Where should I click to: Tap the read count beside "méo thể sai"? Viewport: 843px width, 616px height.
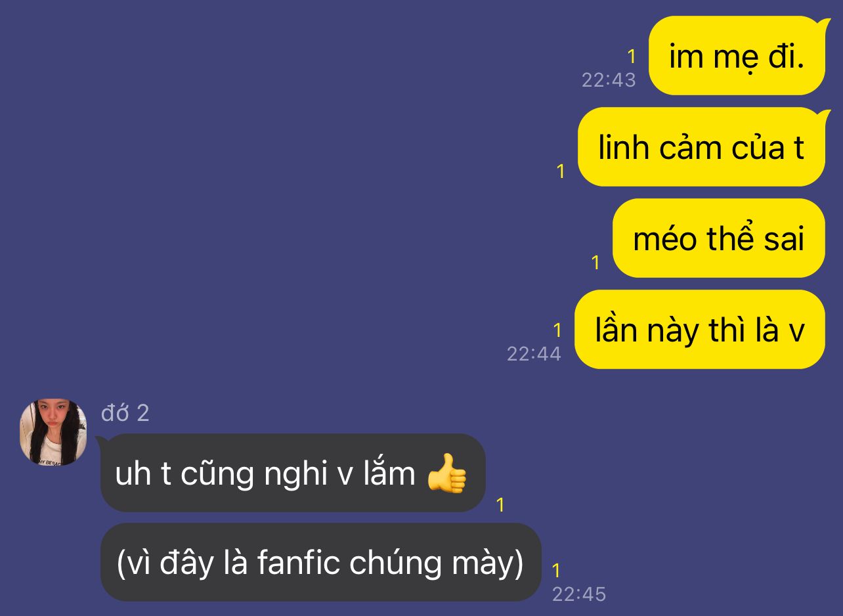(x=595, y=263)
